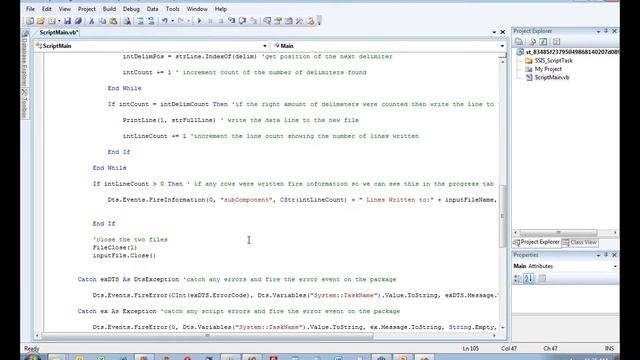Select the My Project node
The image size is (640, 360).
click(x=548, y=69)
